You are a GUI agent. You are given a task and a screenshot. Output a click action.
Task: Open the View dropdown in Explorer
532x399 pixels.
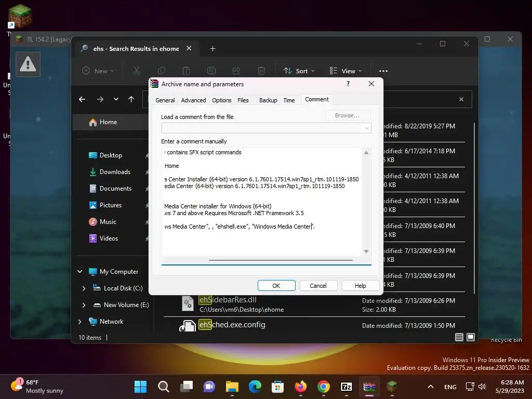345,71
